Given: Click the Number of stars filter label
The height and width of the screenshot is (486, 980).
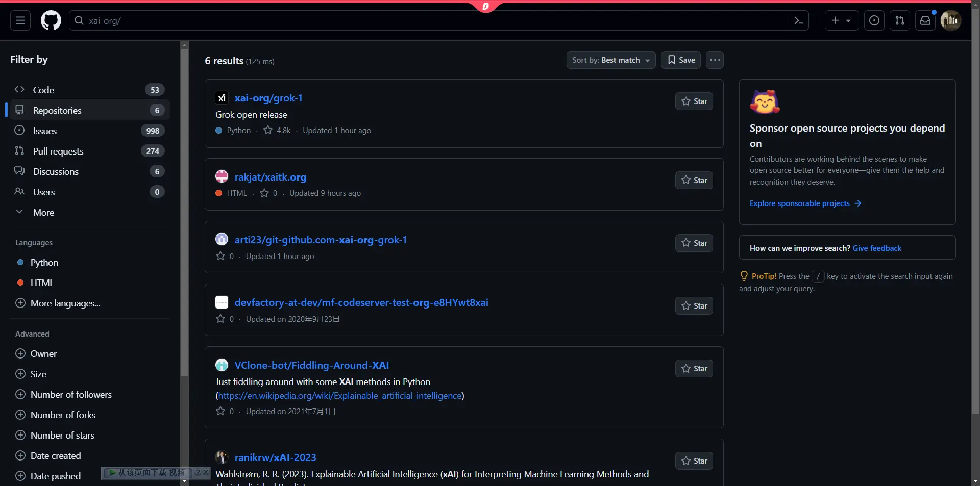Looking at the screenshot, I should (62, 435).
